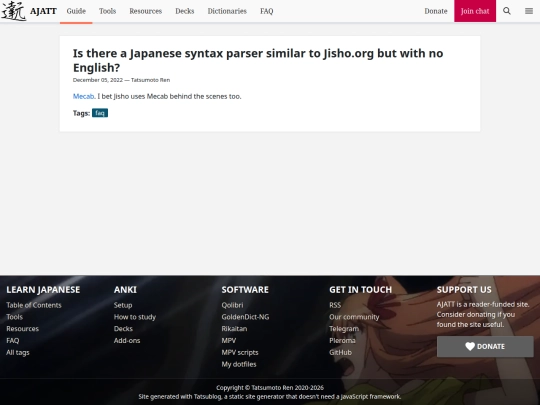Click the Learn Japanese footer heading

tap(43, 290)
